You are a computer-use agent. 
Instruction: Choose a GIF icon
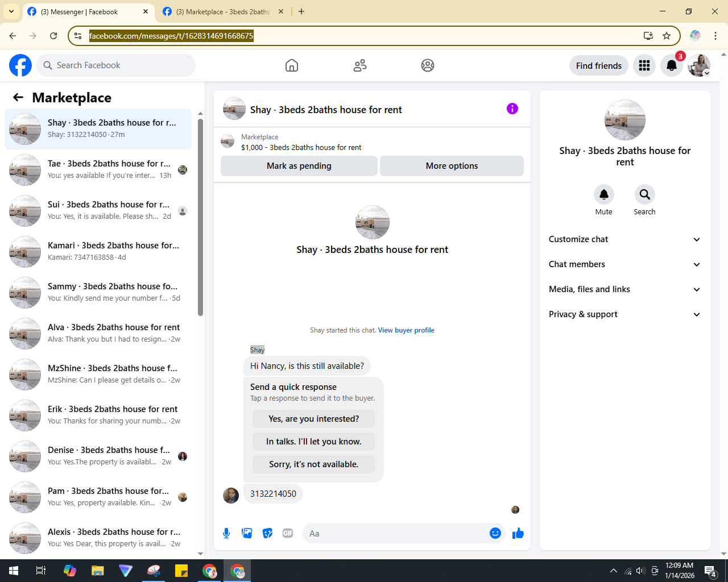pyautogui.click(x=288, y=533)
